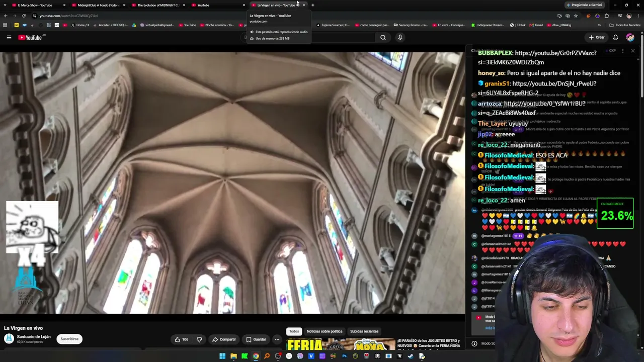Open the YouTube account avatar menu
This screenshot has height=362, width=644.
(630, 37)
